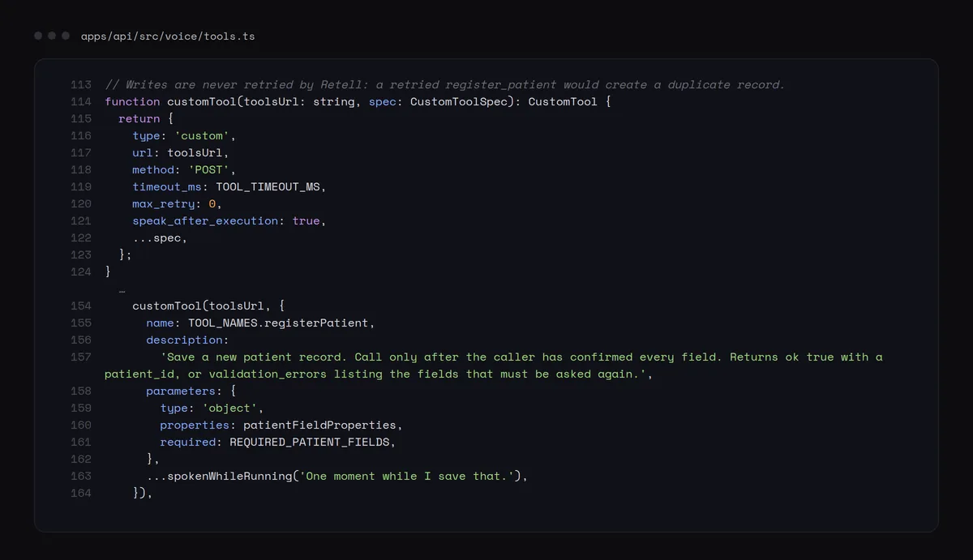Click REQUIRED_PATIENT_FIELDS on line 161
The height and width of the screenshot is (560, 973).
pos(310,442)
